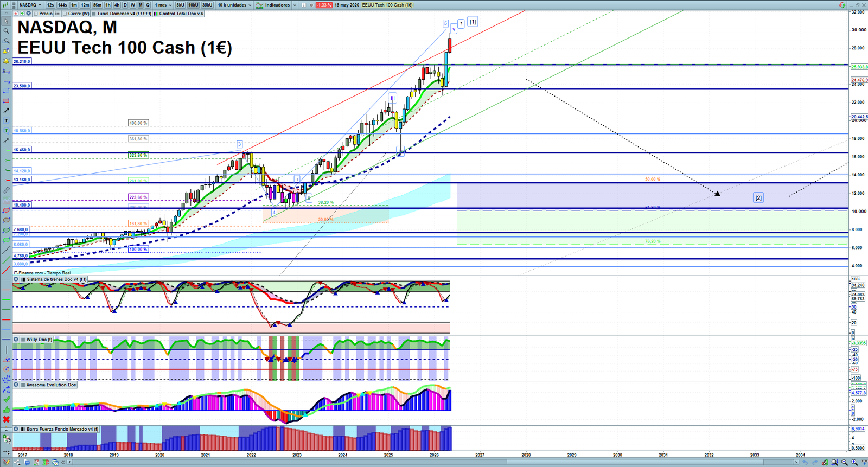
Task: Click the list settings icon after Precio
Action: tap(58, 14)
